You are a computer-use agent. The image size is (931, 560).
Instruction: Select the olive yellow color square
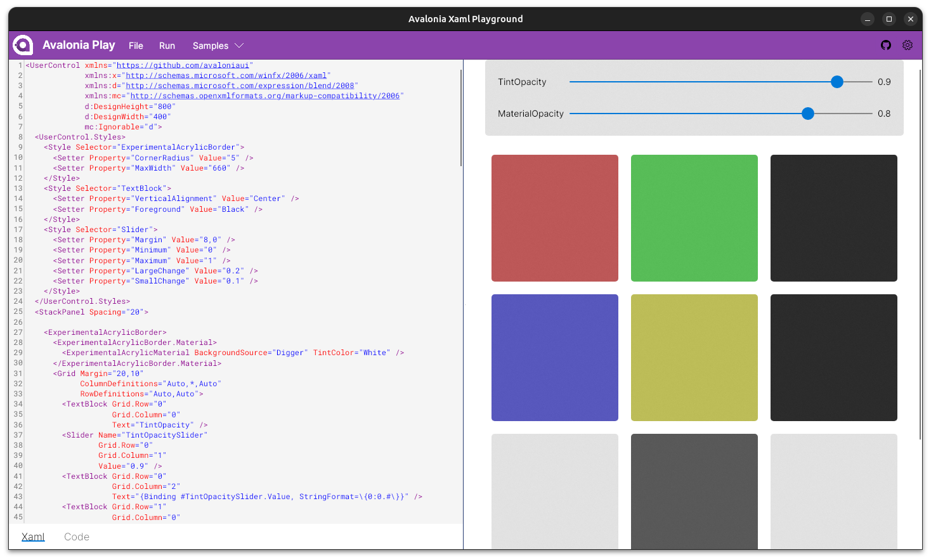pos(694,358)
